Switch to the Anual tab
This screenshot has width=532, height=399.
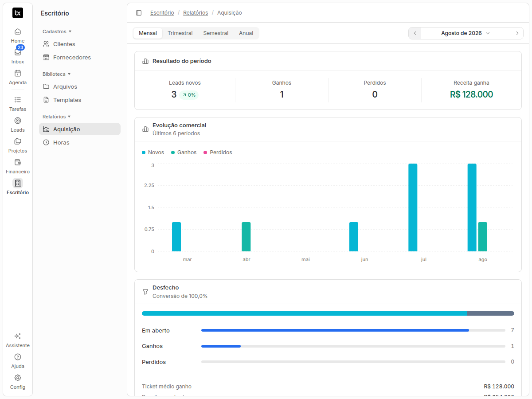(x=246, y=33)
